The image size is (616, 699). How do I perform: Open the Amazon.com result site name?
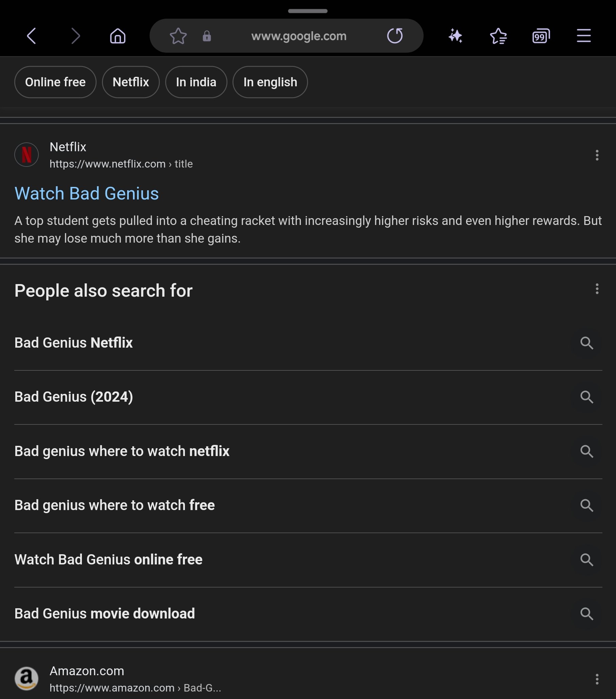[87, 671]
